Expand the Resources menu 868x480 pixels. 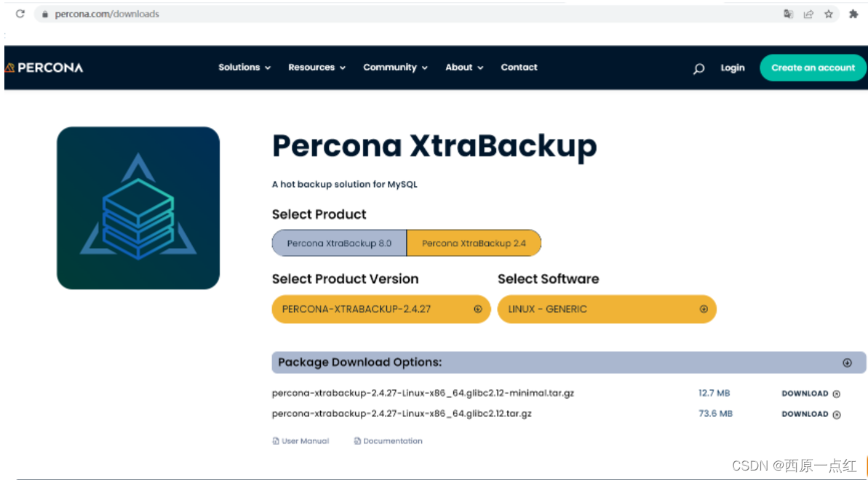pos(316,68)
